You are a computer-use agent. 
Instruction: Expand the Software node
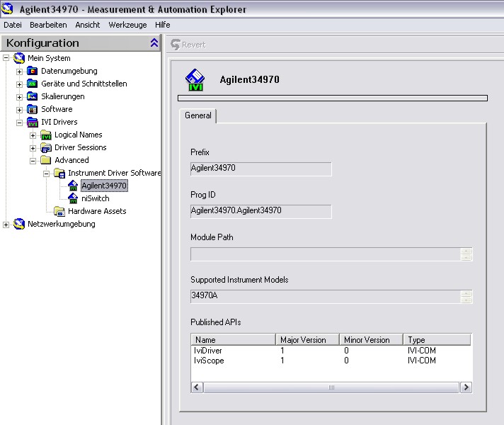(x=20, y=110)
